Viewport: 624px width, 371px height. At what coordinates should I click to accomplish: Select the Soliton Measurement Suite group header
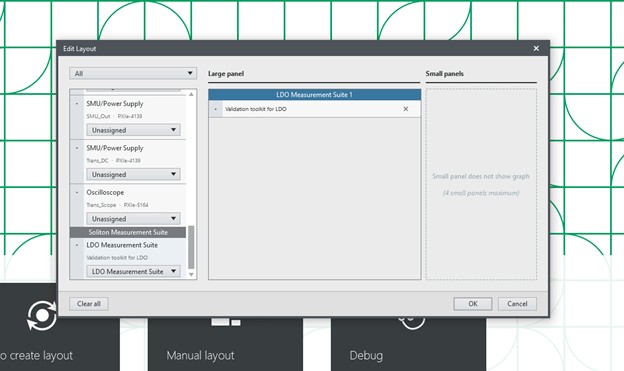[128, 232]
